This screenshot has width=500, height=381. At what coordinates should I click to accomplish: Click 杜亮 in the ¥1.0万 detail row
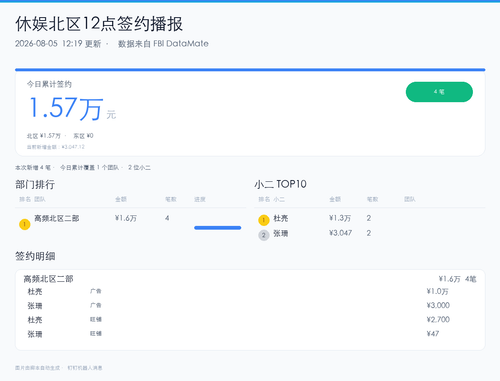point(35,292)
